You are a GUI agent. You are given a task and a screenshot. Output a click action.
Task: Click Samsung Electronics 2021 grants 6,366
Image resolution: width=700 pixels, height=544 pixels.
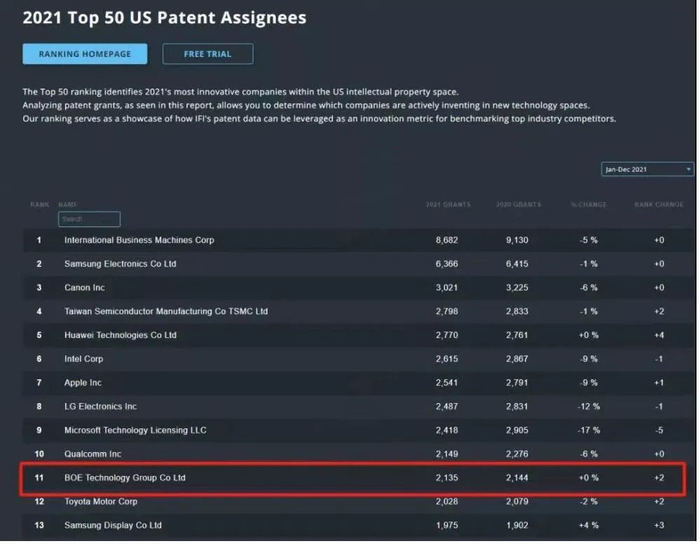coord(447,264)
